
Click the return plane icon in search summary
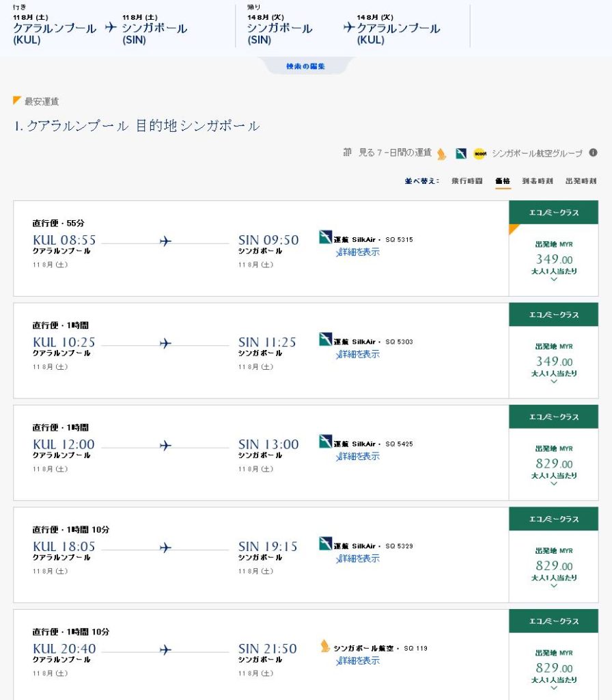349,27
